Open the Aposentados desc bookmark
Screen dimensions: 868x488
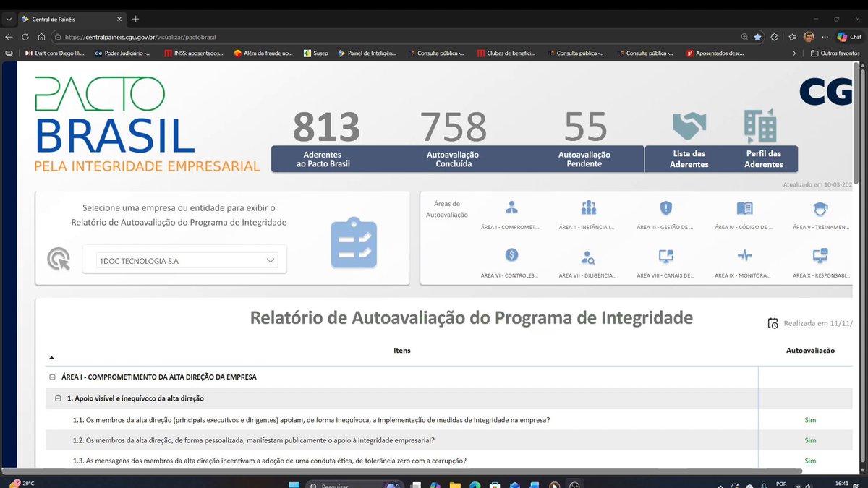pos(715,53)
